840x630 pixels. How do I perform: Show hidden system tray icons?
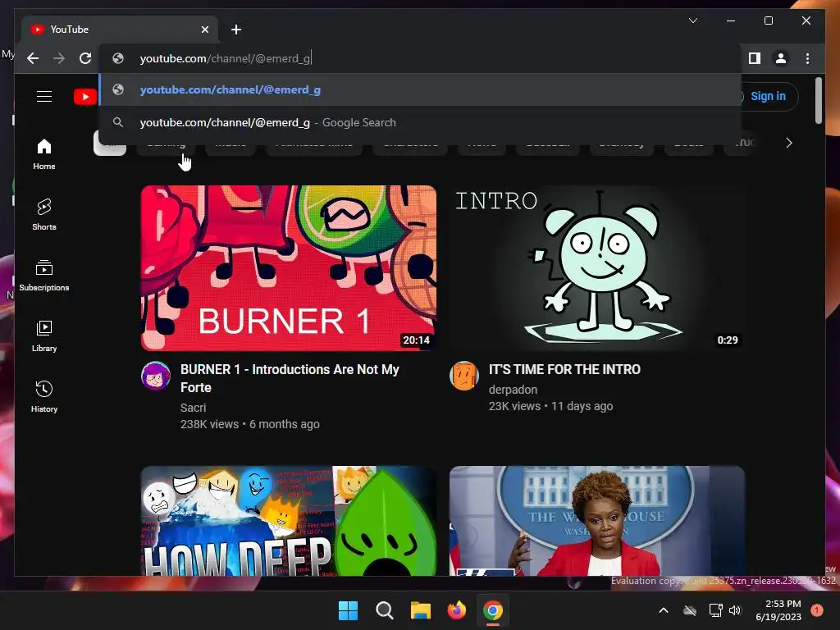[663, 610]
